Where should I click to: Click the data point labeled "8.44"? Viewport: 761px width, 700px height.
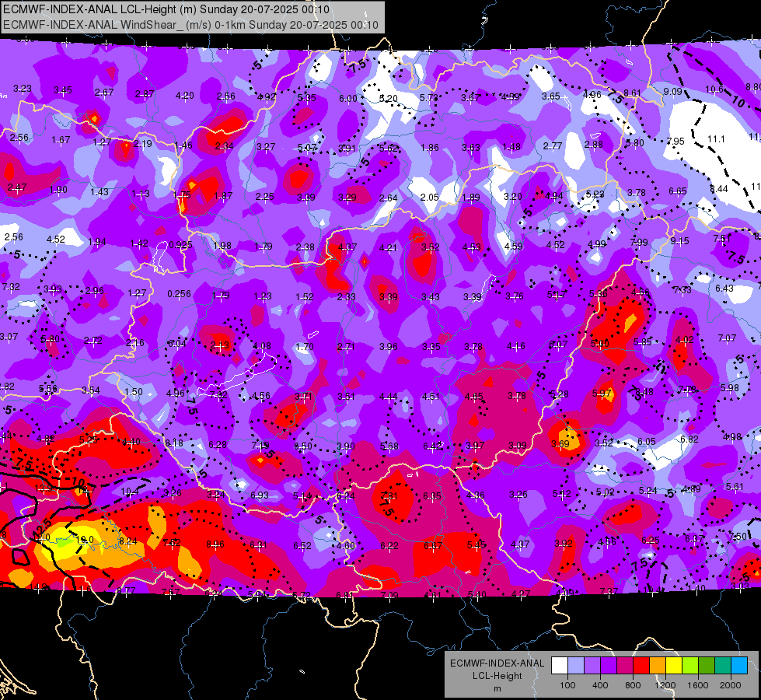719,188
